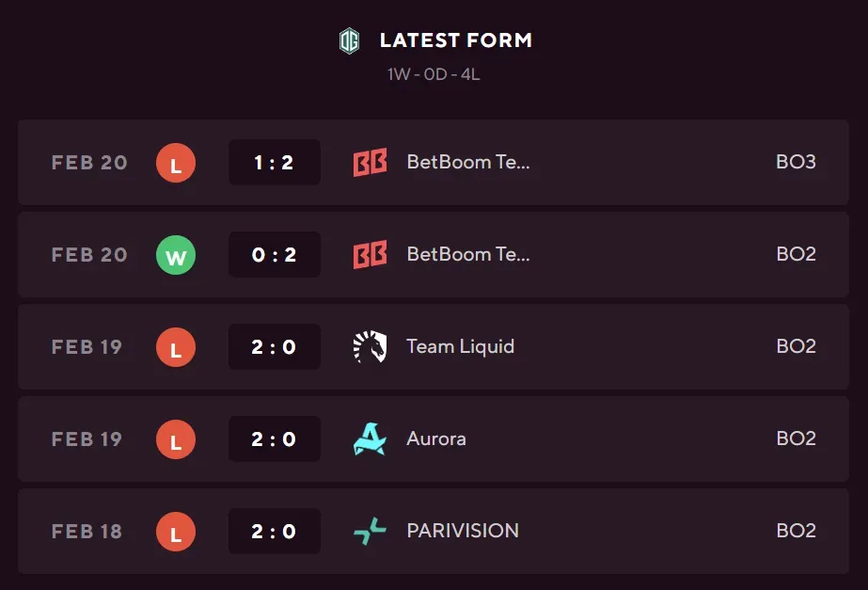Open the Team Liquid team name link
Viewport: 868px width, 590px height.
(x=460, y=346)
